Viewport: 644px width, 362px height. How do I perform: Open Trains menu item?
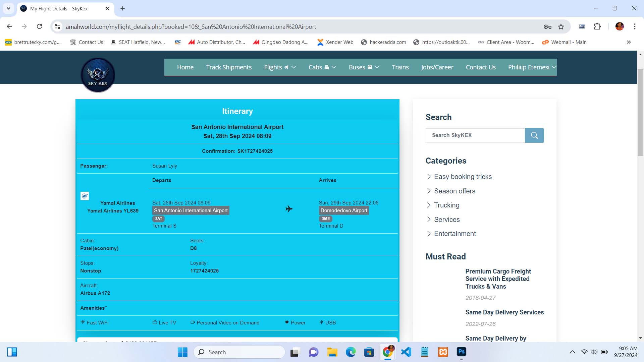[400, 67]
